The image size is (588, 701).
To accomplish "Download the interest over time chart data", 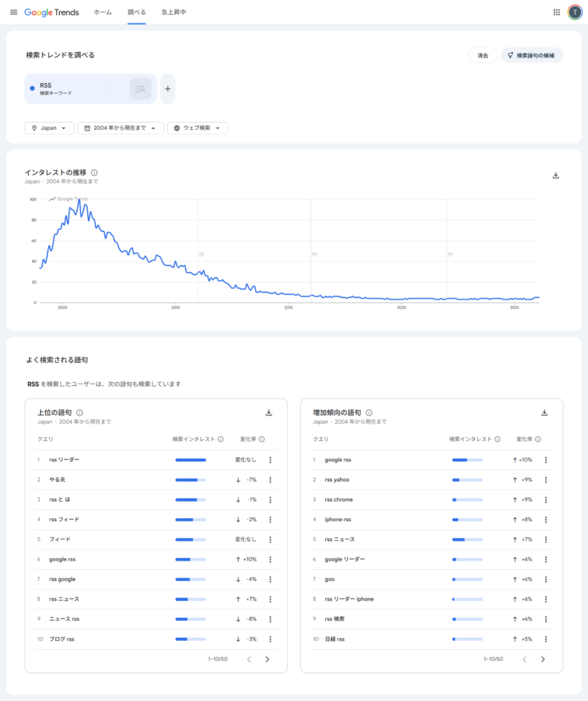I will tap(556, 175).
